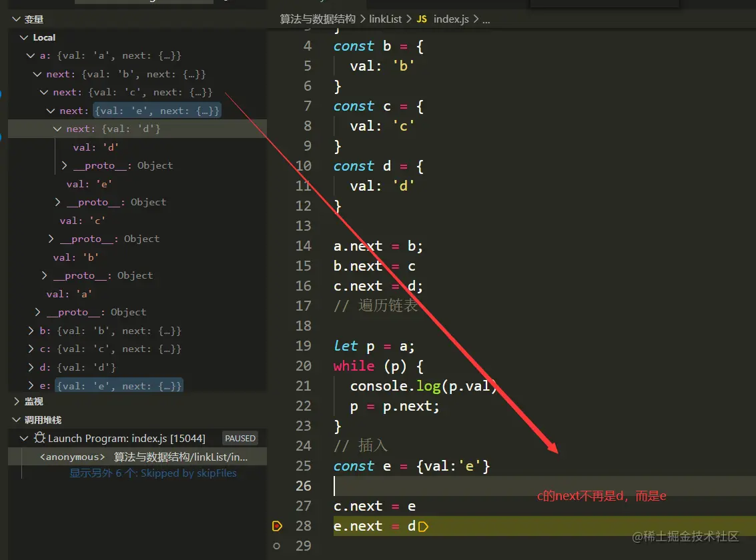The image size is (756, 560).
Task: Click the inline breakpoint marker after e.next = d
Action: [423, 527]
